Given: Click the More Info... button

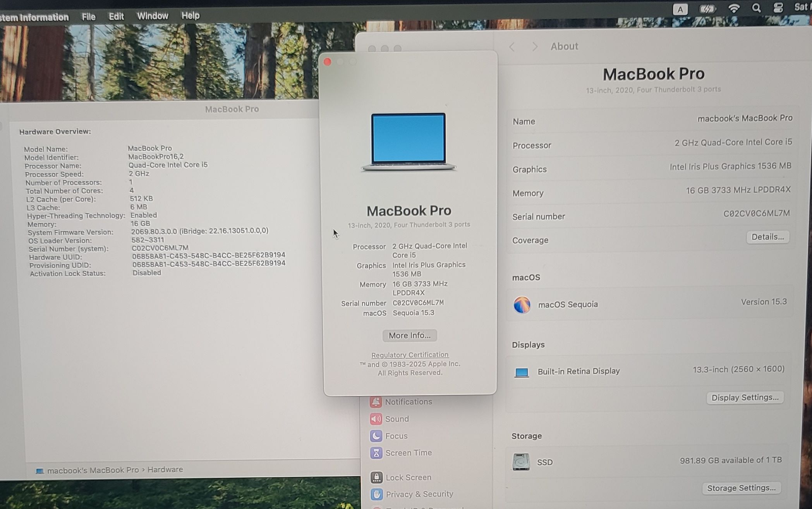Looking at the screenshot, I should [409, 335].
